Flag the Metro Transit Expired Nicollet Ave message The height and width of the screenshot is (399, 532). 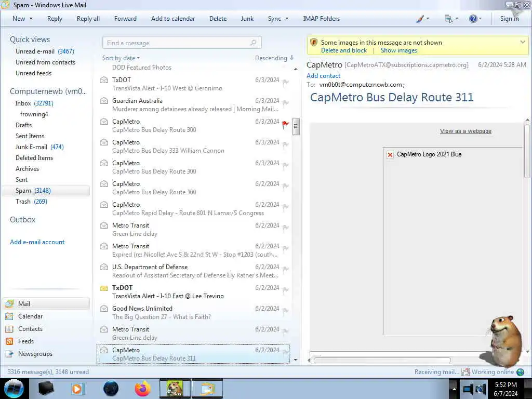[285, 249]
